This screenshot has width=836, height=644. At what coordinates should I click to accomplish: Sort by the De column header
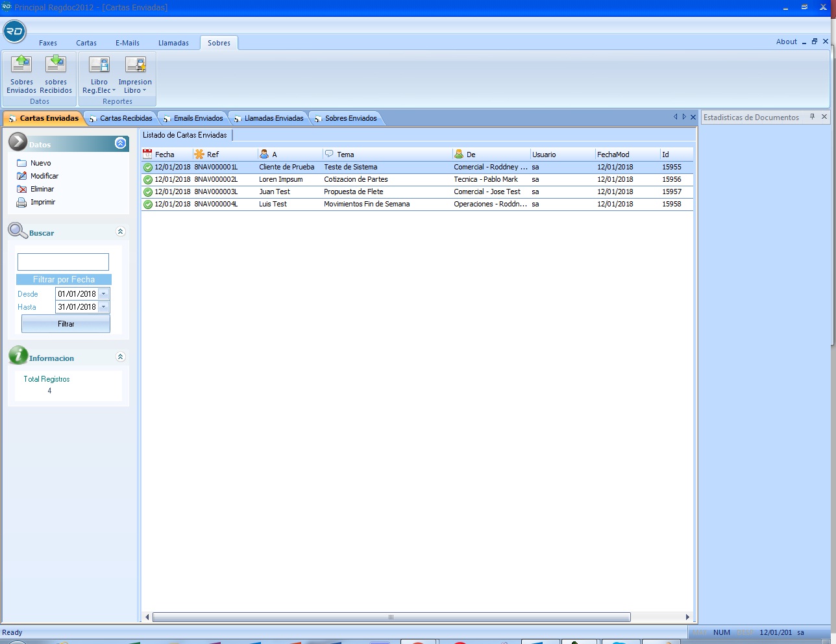tap(491, 155)
